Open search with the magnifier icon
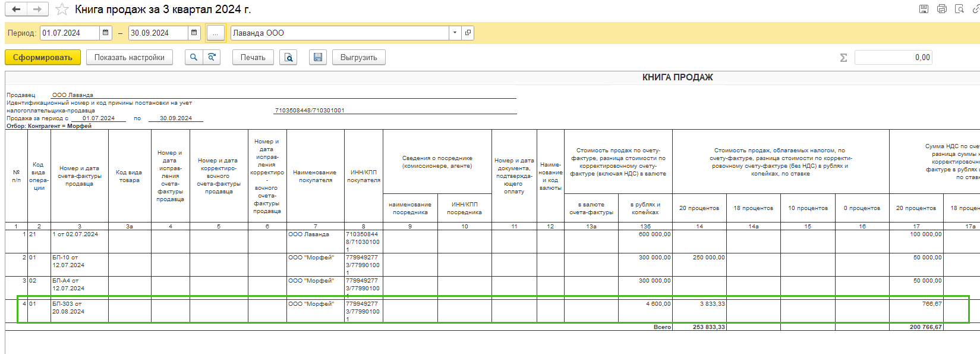Image resolution: width=980 pixels, height=354 pixels. 194,57
